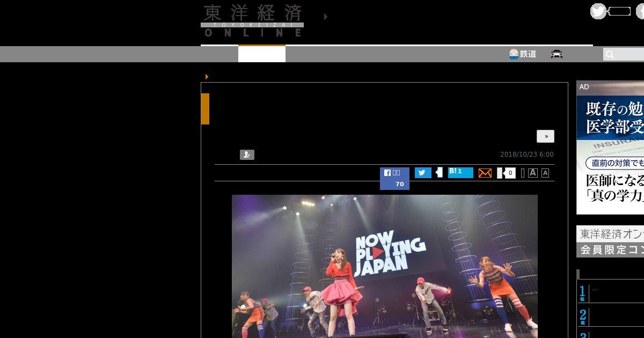
Task: Bookmark article with Hatena B! button
Action: pos(460,172)
